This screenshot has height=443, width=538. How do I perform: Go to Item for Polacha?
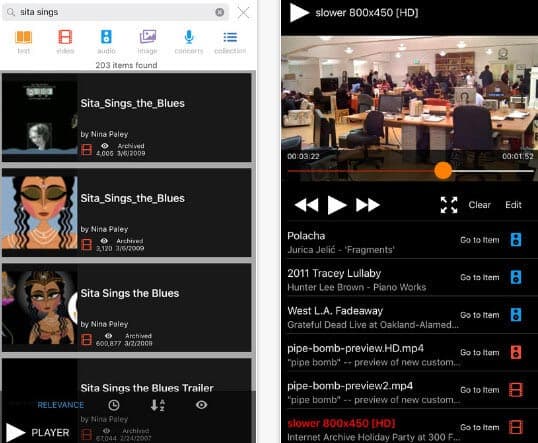click(480, 240)
